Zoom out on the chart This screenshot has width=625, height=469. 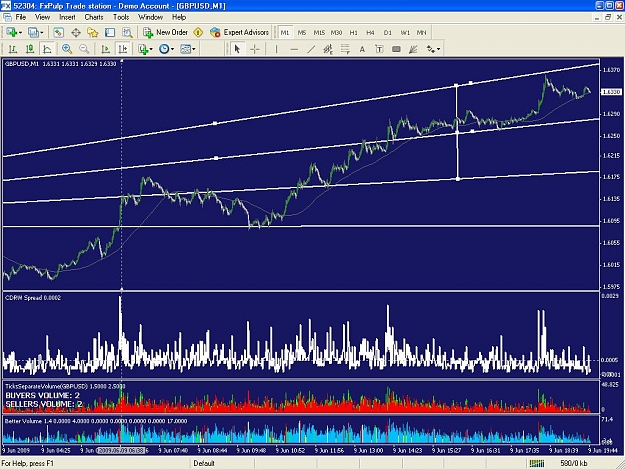[84, 49]
